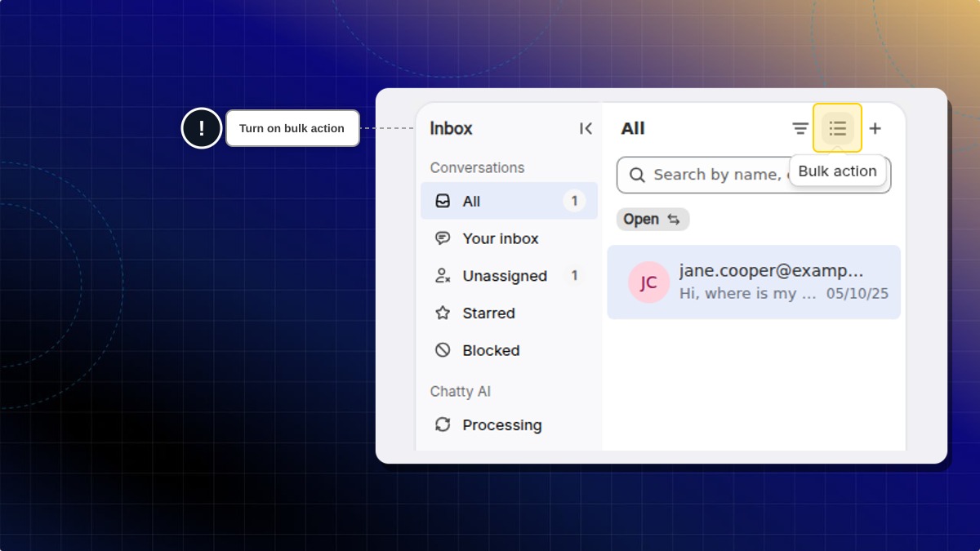Click the count badge 1 beside Unassigned
The image size is (980, 551).
pyautogui.click(x=574, y=276)
